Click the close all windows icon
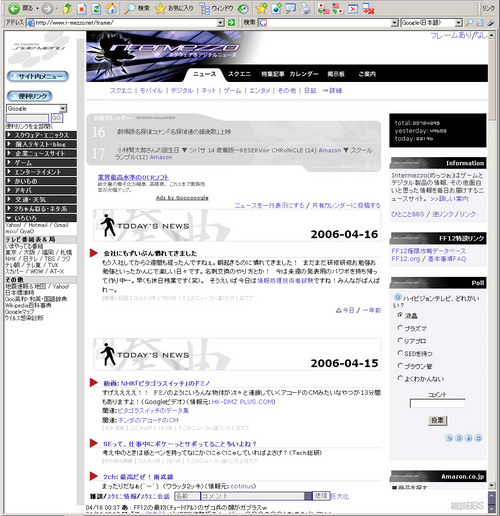This screenshot has height=516, width=500. [368, 8]
